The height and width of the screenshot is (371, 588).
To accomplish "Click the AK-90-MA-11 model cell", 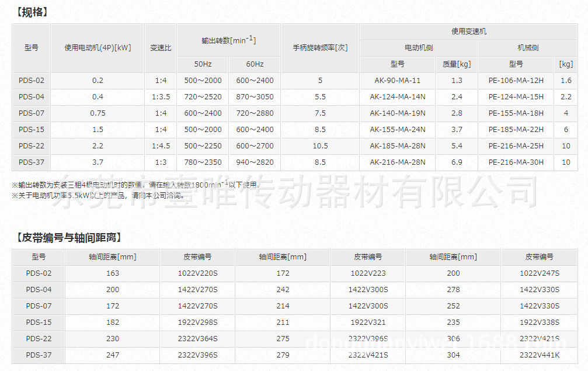I will tap(398, 81).
